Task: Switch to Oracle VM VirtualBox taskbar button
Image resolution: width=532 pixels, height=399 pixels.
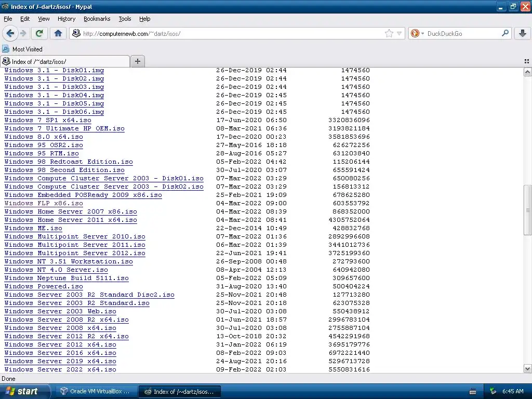Action: [96, 391]
